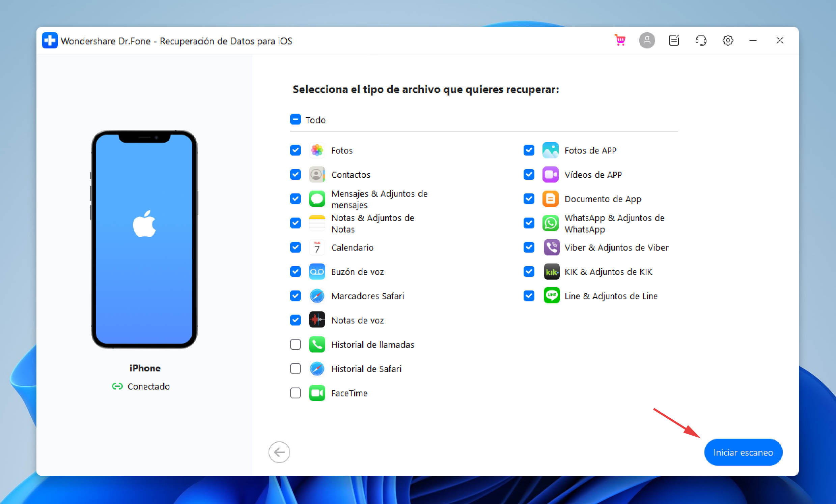Go back with the round arrow button
Viewport: 836px width, 504px height.
tap(279, 452)
